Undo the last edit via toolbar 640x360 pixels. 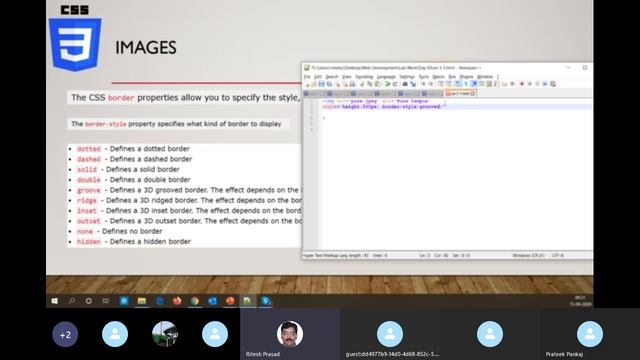(387, 84)
